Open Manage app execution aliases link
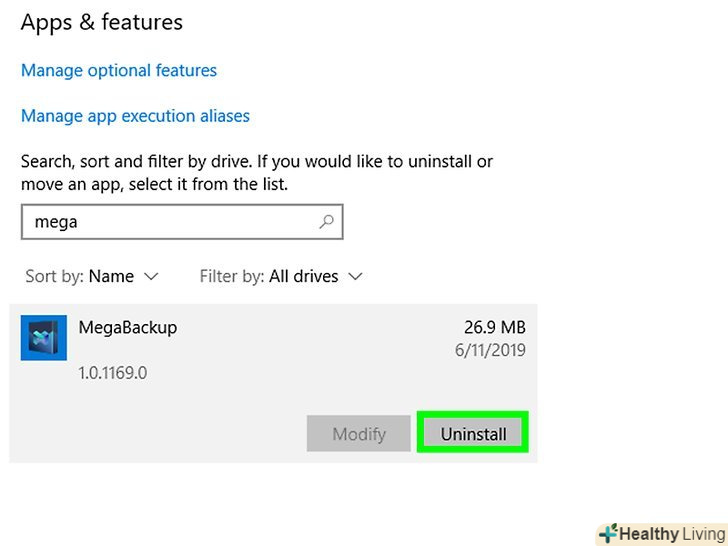This screenshot has height=546, width=728. coord(135,116)
